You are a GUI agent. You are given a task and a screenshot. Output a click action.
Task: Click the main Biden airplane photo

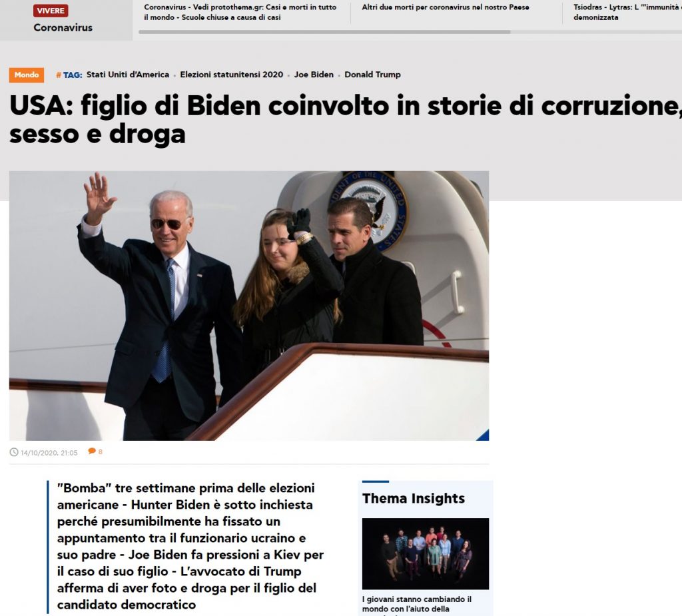click(249, 306)
